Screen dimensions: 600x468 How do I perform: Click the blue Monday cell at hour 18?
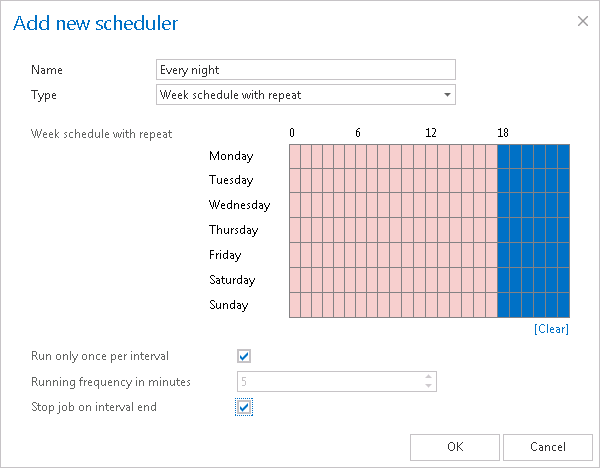(x=504, y=156)
